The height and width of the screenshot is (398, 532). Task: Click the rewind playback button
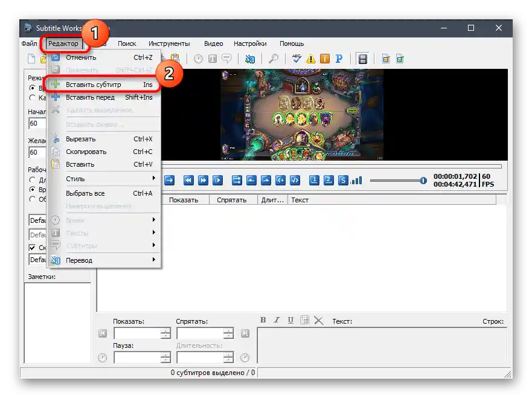coord(188,180)
